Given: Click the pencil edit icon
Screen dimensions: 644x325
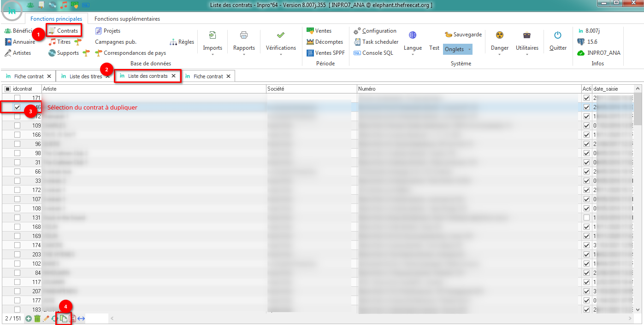Looking at the screenshot, I should coord(46,318).
